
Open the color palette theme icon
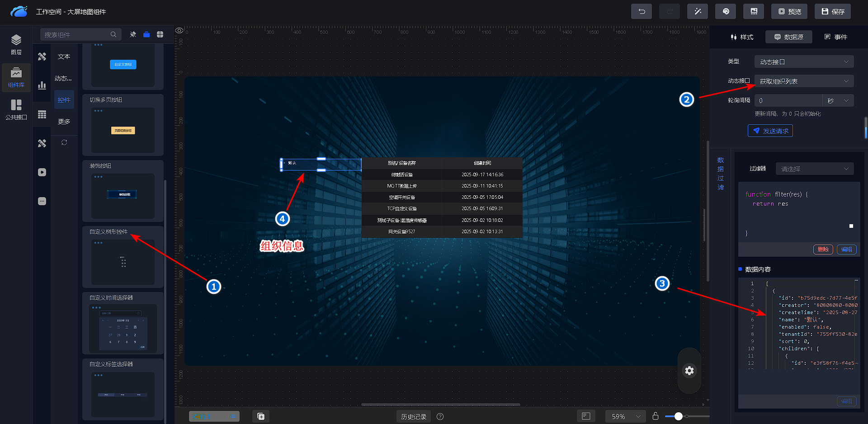pos(726,12)
